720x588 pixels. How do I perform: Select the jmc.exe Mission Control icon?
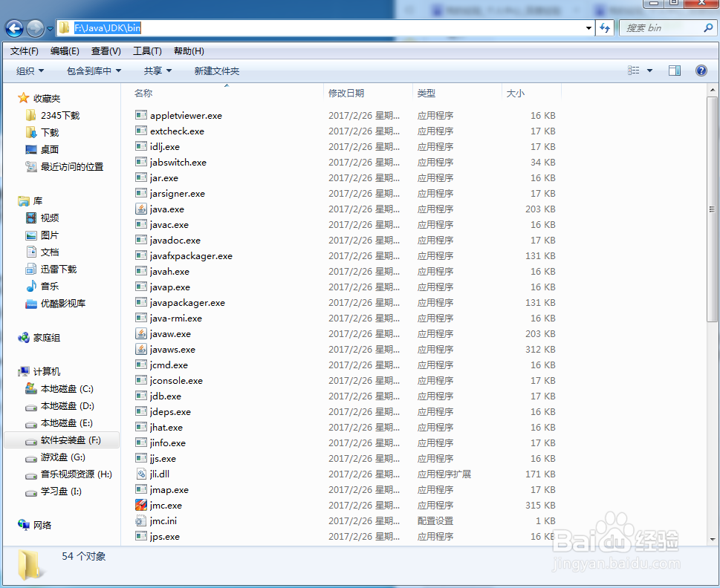tap(141, 505)
